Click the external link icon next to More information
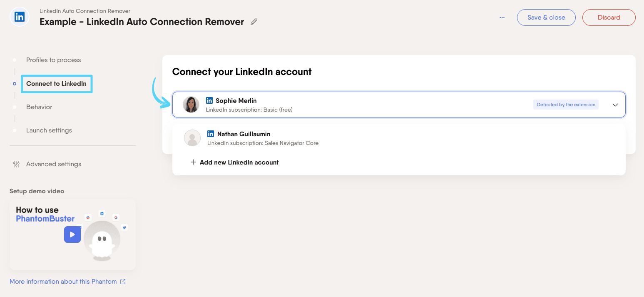The width and height of the screenshot is (644, 297). 123,282
